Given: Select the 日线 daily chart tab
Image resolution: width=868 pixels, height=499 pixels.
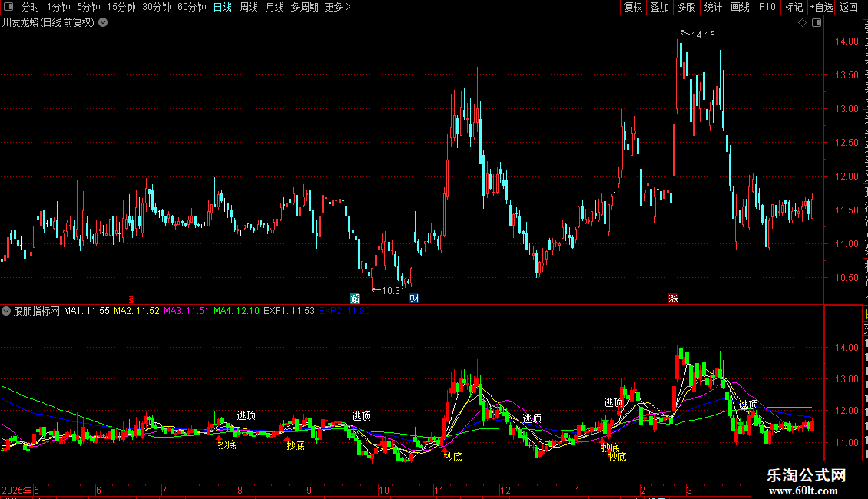Looking at the screenshot, I should pyautogui.click(x=223, y=7).
